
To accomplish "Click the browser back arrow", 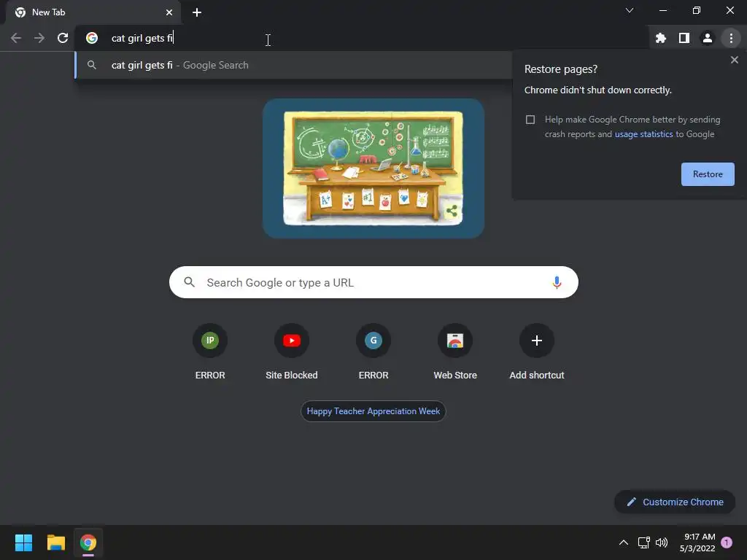I will click(16, 38).
